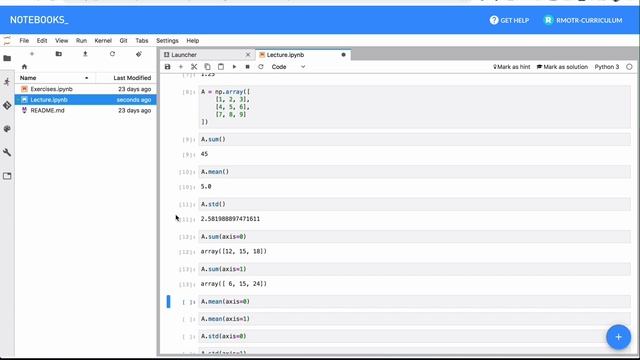Click the output array([ 6, 15, 24])
This screenshot has height=360, width=640.
(x=233, y=283)
